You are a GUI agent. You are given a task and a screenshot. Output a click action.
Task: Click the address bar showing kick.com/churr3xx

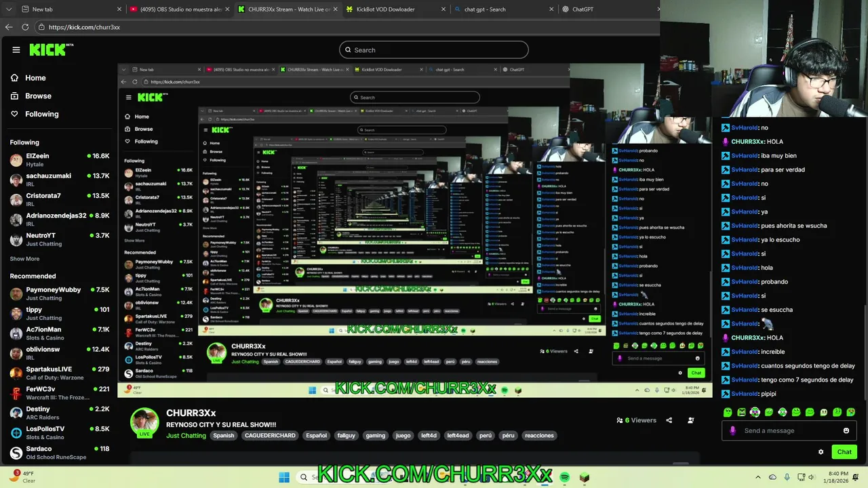(346, 27)
